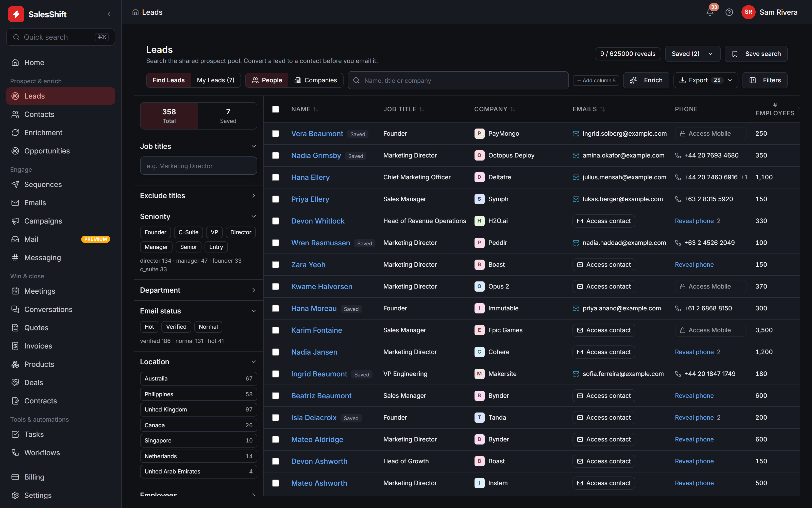The image size is (812, 508).
Task: Select the People tab
Action: click(267, 80)
